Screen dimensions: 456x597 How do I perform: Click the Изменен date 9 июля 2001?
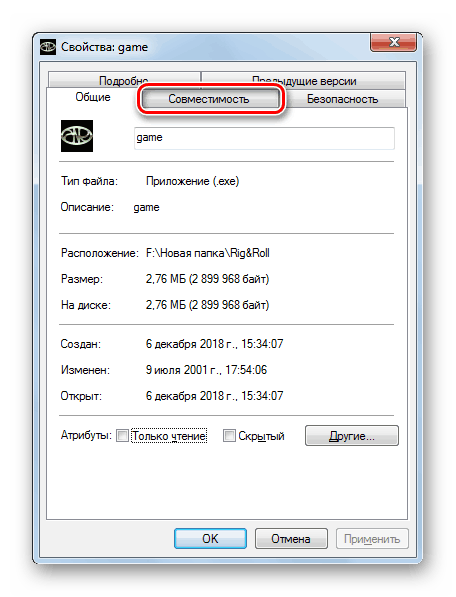[x=207, y=370]
